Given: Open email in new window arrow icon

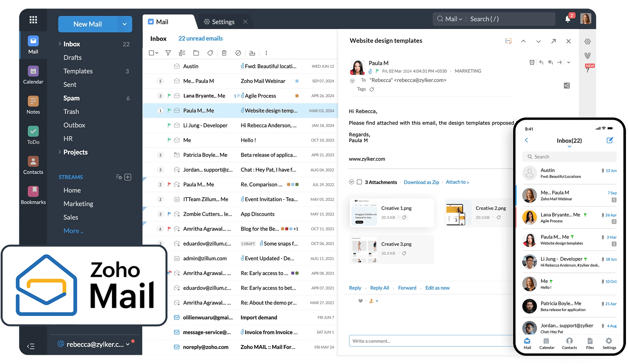Looking at the screenshot, I should 553,41.
